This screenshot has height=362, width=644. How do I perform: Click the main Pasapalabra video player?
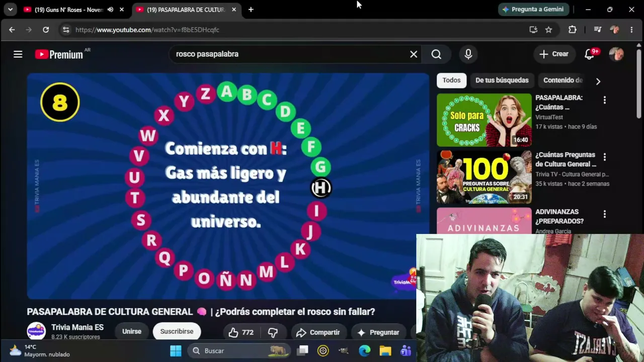(228, 186)
